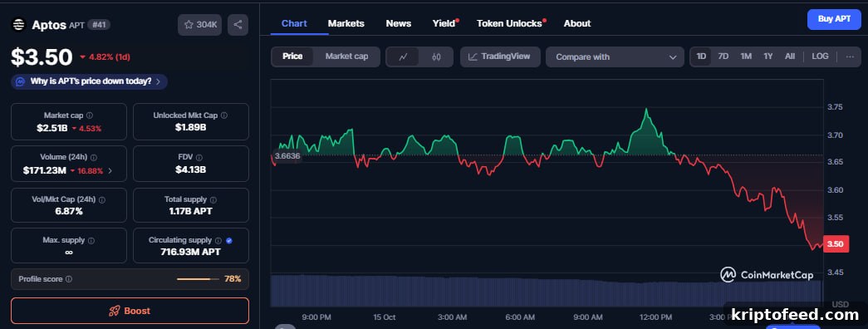Click the price chart peak near 12:00 PM
The width and height of the screenshot is (868, 329).
[646, 110]
